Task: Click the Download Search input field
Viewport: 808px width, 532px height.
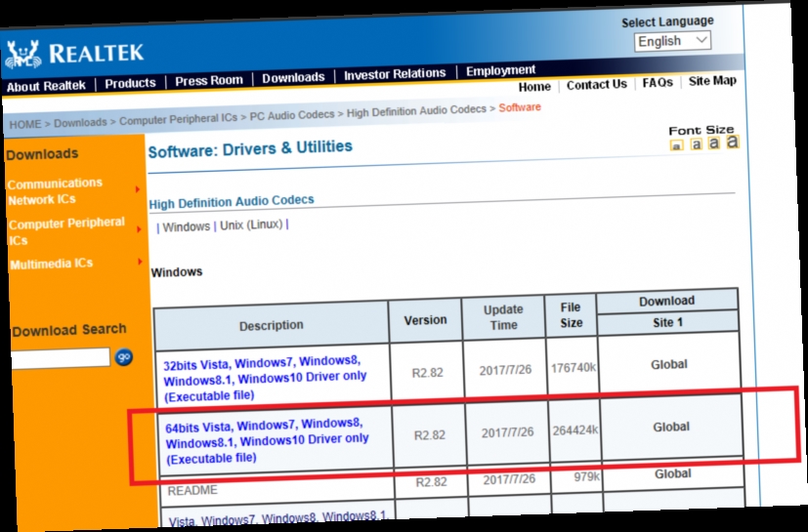Action: [x=61, y=358]
